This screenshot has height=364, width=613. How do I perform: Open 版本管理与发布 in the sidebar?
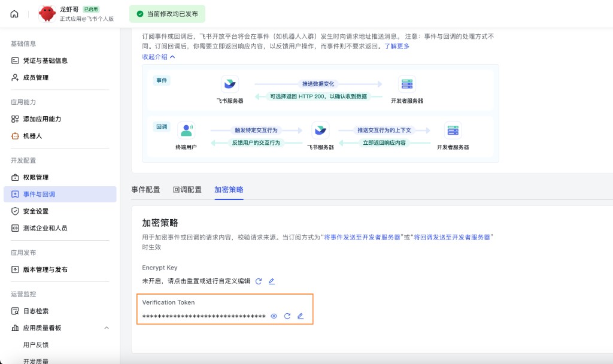tap(44, 270)
